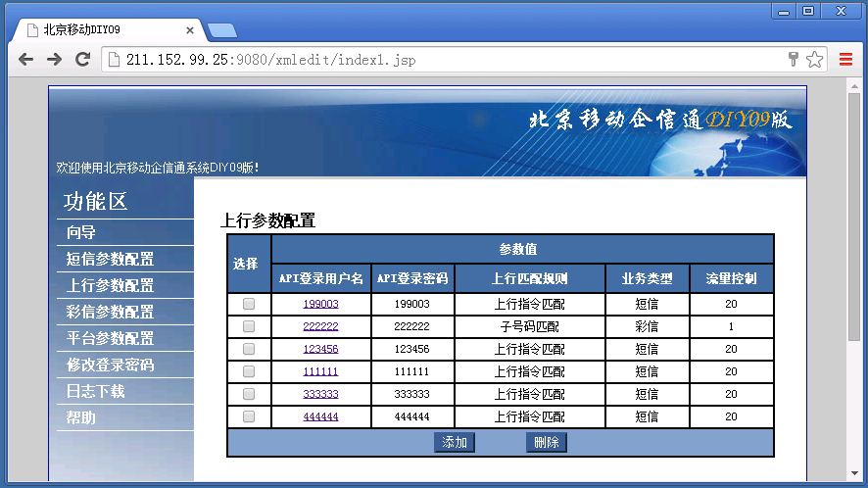
Task: Go back to the previous page
Action: coord(26,59)
